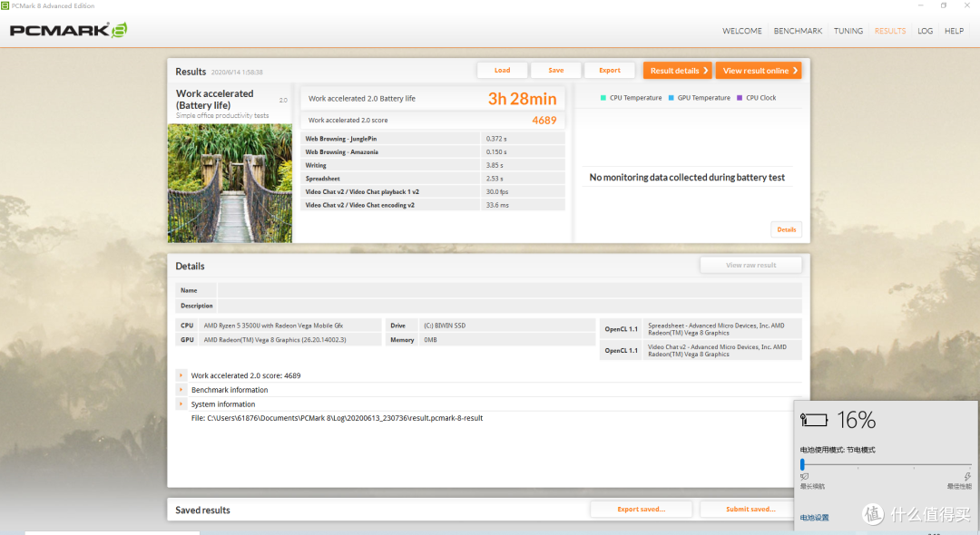The width and height of the screenshot is (980, 535).
Task: Toggle the CPU Temperature legend marker
Action: (603, 98)
